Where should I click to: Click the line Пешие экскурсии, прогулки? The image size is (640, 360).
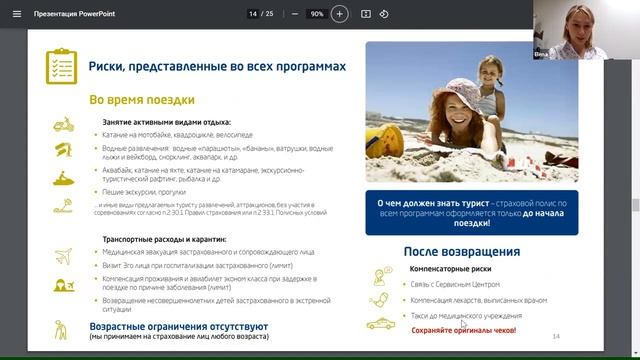pos(144,192)
